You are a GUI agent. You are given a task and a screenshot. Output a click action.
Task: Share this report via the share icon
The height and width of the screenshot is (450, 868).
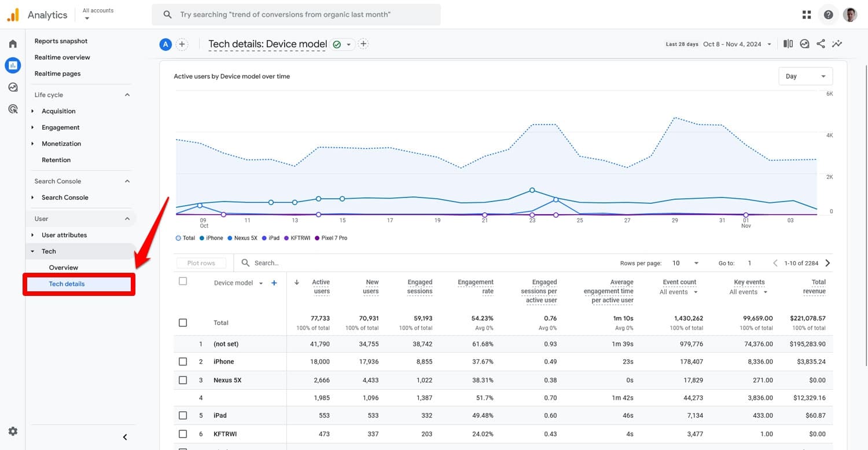pyautogui.click(x=821, y=43)
